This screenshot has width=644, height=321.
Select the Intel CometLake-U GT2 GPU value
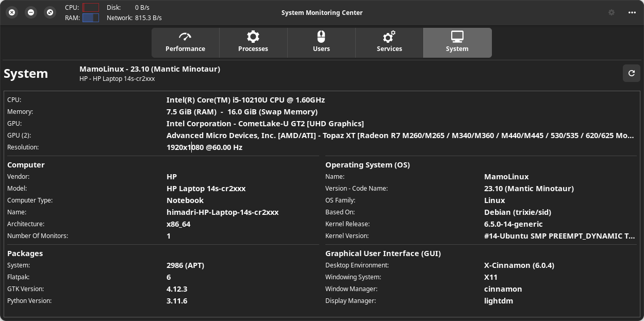coord(265,124)
